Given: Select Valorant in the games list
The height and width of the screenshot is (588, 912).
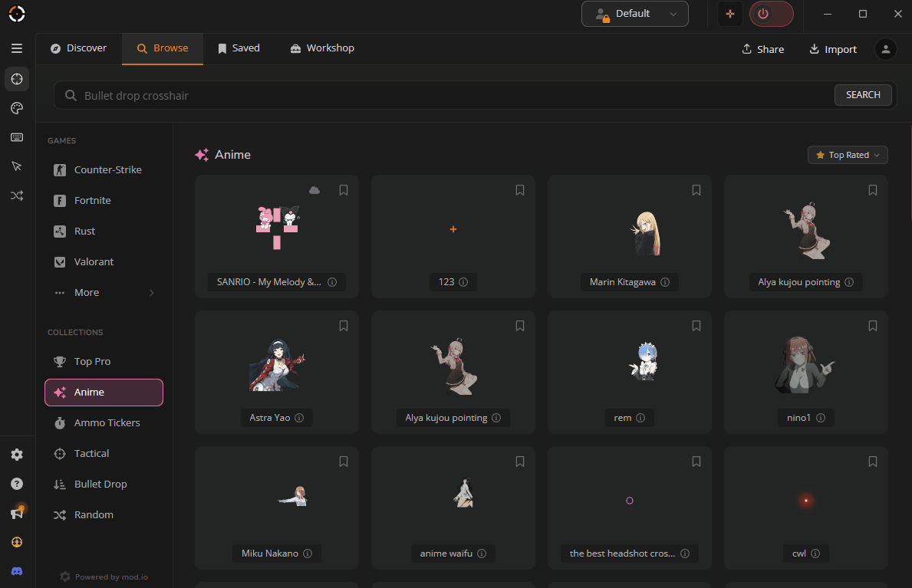Looking at the screenshot, I should tap(104, 261).
